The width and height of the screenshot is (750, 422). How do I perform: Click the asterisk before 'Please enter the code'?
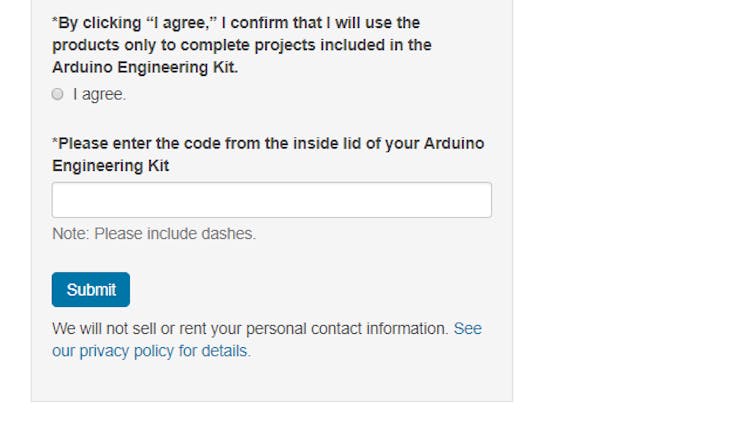point(55,142)
